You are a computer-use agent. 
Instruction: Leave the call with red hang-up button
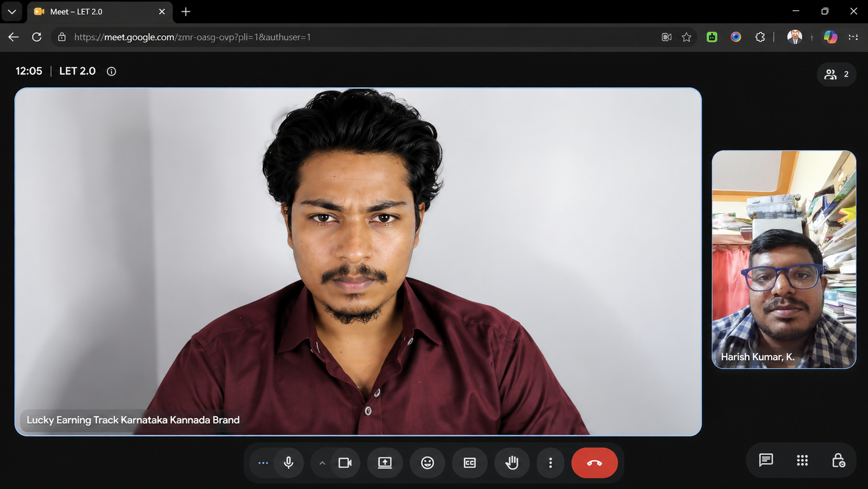click(595, 463)
